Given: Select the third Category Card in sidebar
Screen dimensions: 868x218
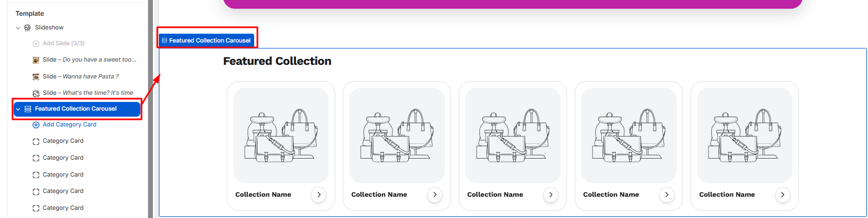Looking at the screenshot, I should coord(63,175).
